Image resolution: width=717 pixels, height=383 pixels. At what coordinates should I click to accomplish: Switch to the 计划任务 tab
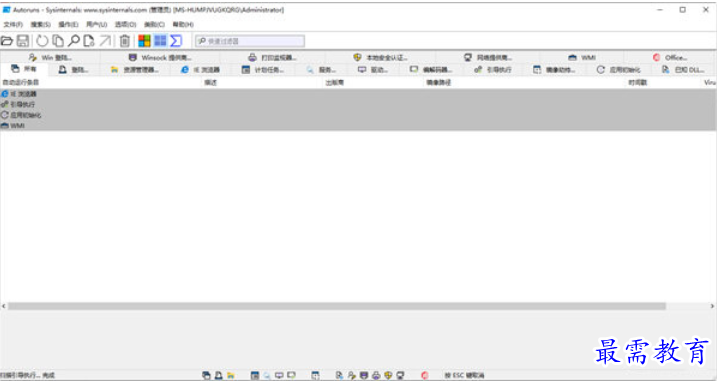[263, 70]
